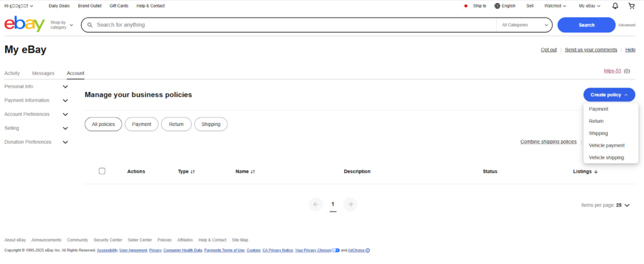Filter by All policies

[x=103, y=124]
